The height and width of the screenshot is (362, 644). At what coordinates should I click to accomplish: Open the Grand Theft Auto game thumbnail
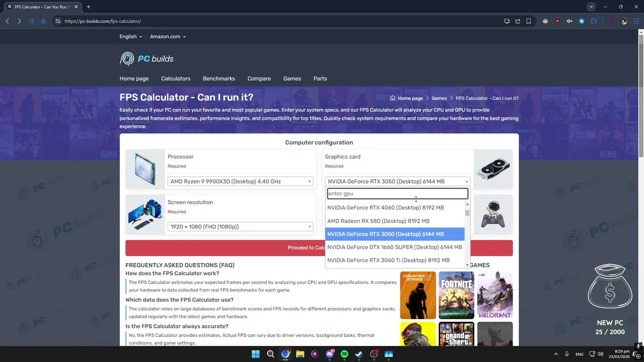[x=456, y=334]
